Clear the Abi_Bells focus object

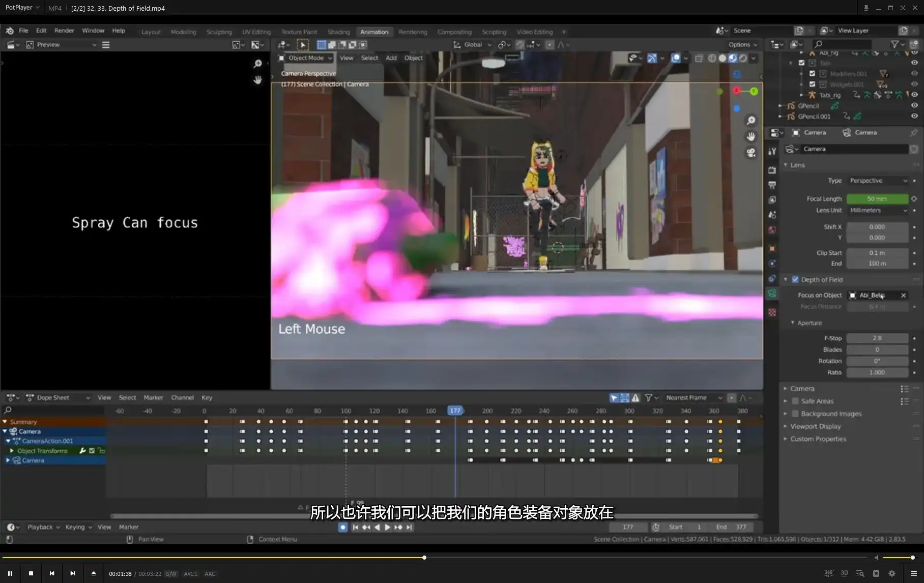click(x=903, y=295)
